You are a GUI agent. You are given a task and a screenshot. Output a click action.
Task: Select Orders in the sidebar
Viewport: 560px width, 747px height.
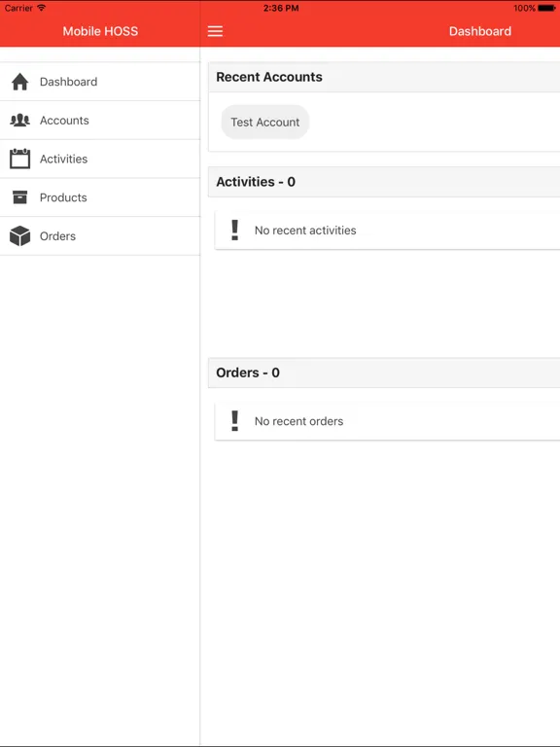click(x=100, y=235)
